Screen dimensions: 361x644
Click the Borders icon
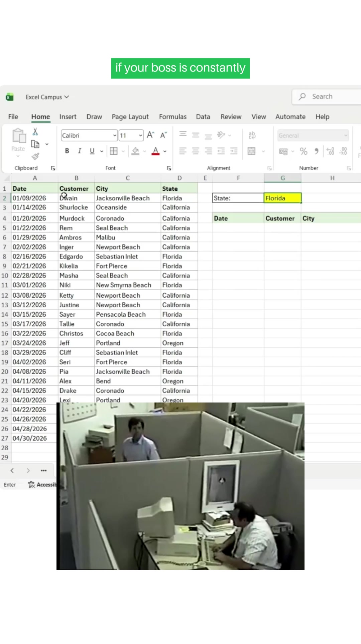tap(114, 151)
